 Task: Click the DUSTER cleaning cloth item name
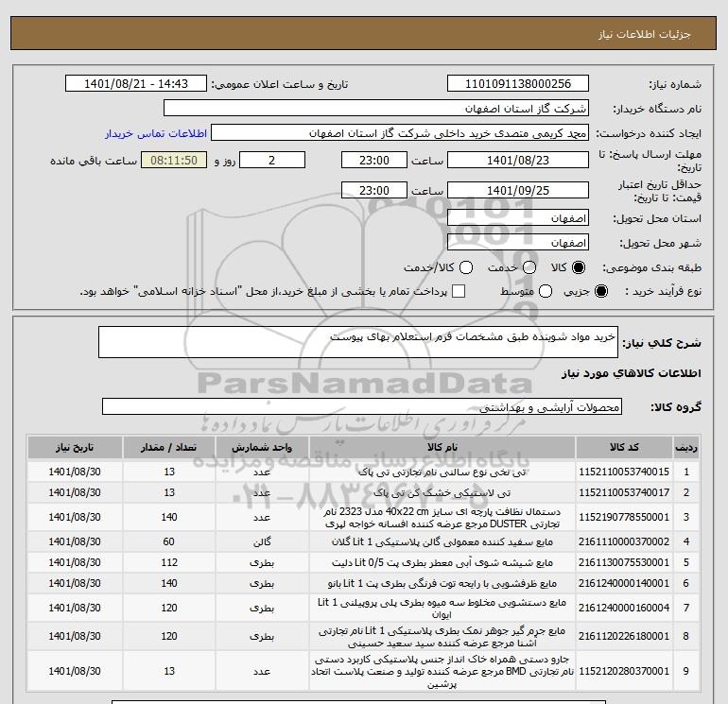tap(442, 518)
